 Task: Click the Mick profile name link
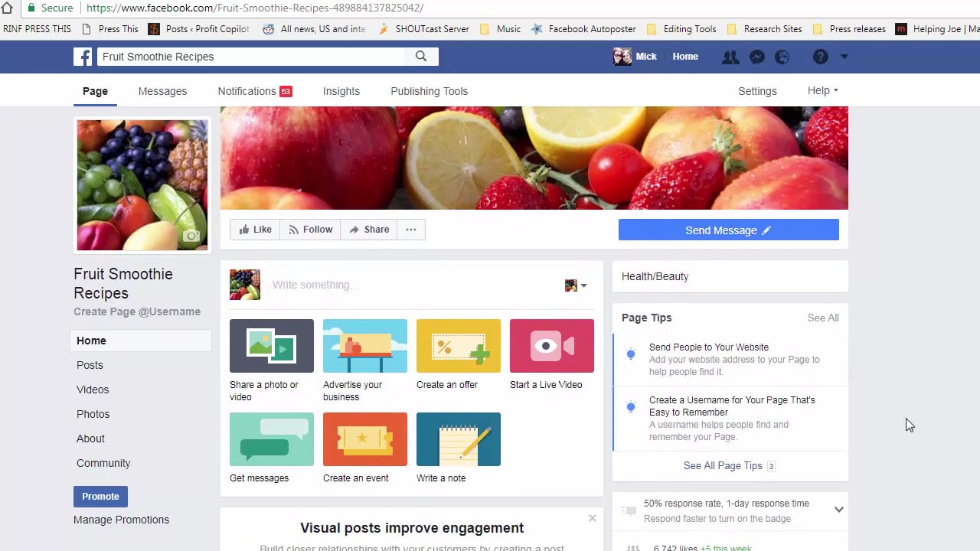point(646,57)
